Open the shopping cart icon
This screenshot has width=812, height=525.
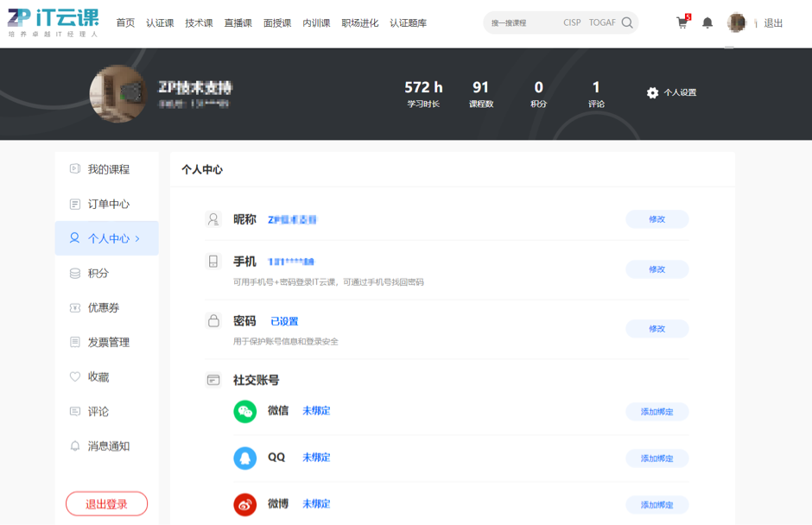[682, 23]
